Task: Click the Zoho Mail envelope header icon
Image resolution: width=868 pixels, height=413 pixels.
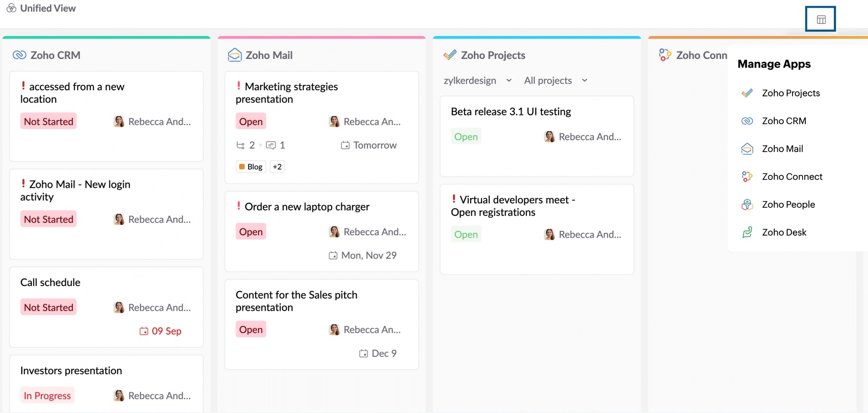Action: 234,55
